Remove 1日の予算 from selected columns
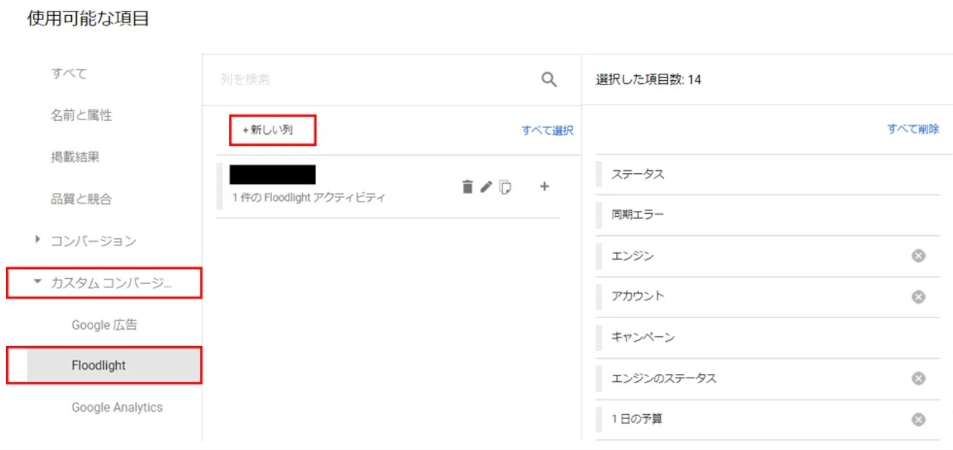The image size is (953, 450). (x=918, y=420)
